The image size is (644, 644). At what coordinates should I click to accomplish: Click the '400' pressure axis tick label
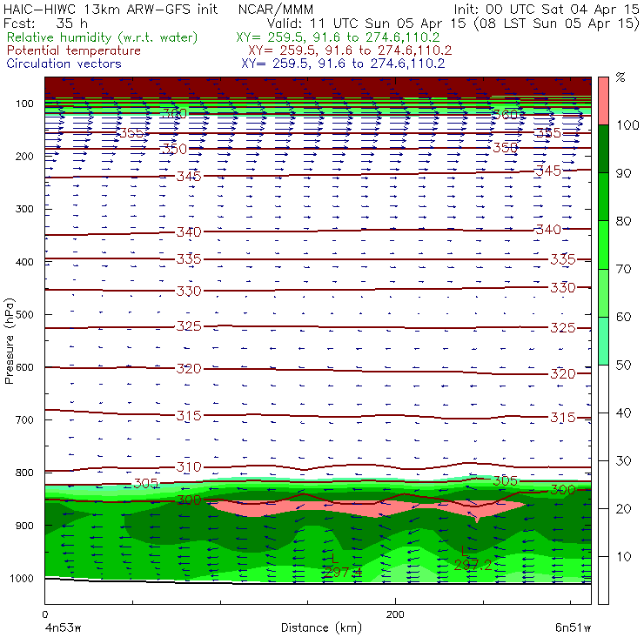(24, 262)
